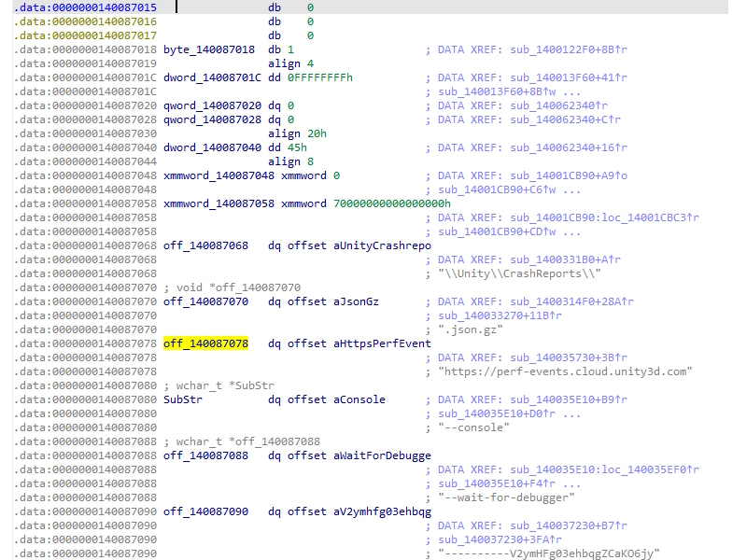Jump to xref sub_140013F60+41
Screen dimensions: 747x560
click(x=569, y=77)
